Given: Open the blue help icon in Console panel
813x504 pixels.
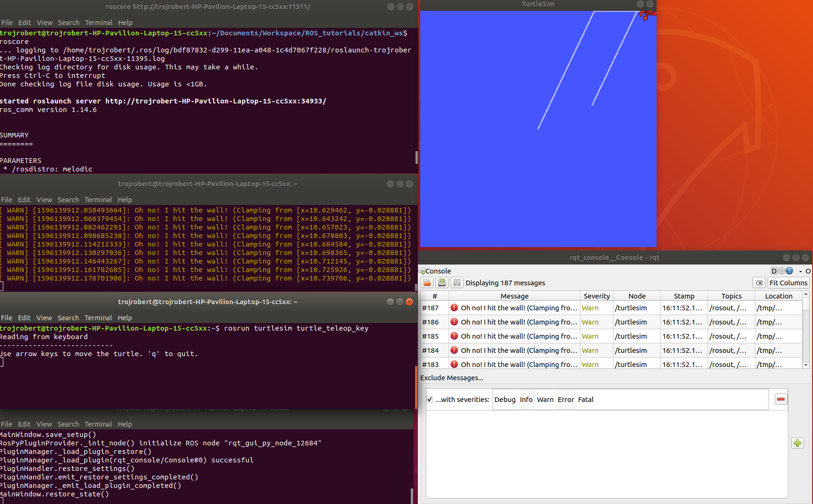Looking at the screenshot, I should [x=789, y=271].
